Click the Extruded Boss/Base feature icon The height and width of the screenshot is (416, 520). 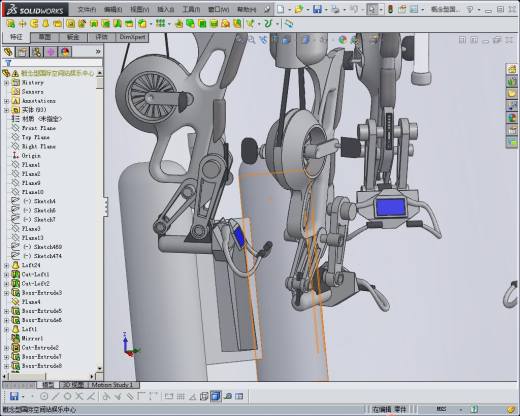tap(11, 24)
